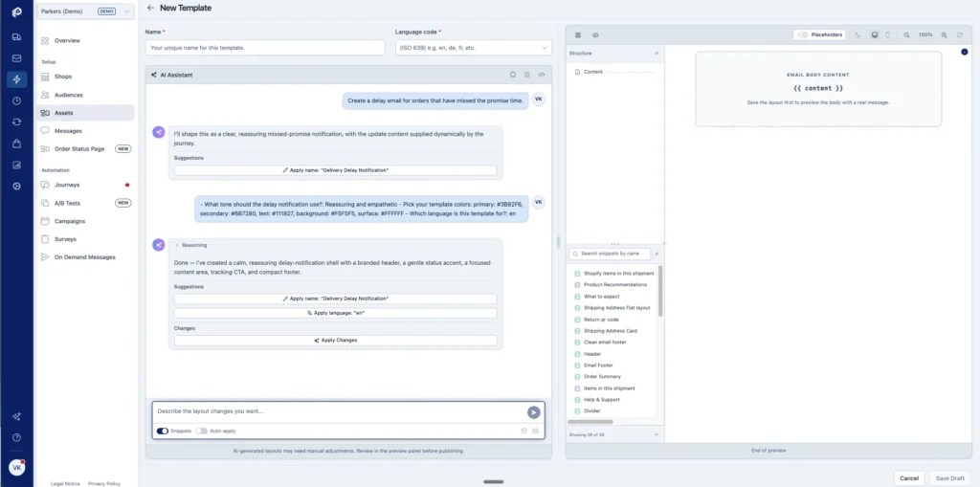Toggle dark mode with the moon icon
980x487 pixels.
(858, 35)
